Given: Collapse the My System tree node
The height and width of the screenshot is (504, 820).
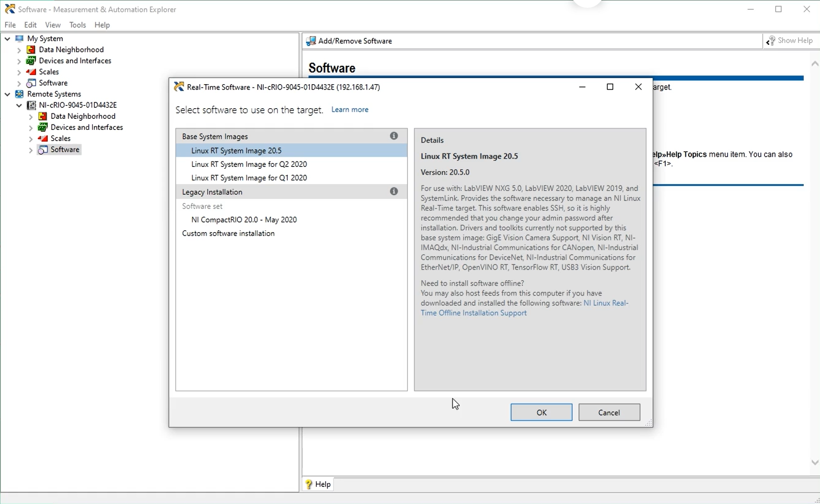Looking at the screenshot, I should point(7,39).
